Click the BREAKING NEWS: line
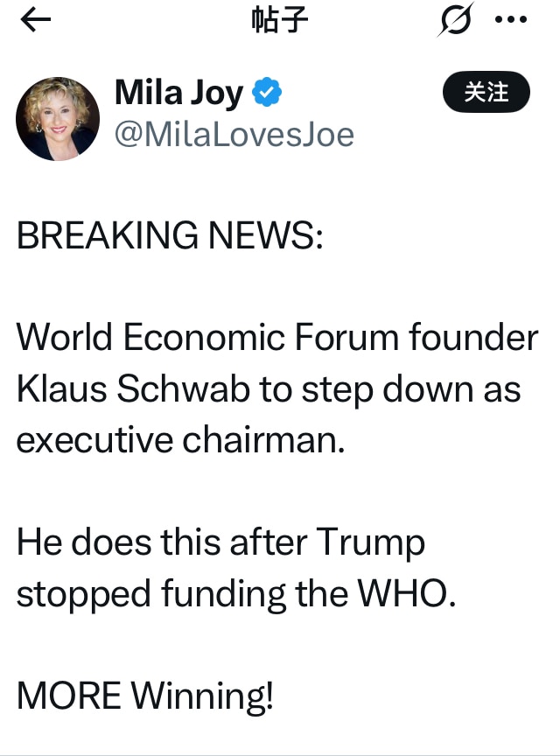 click(170, 235)
